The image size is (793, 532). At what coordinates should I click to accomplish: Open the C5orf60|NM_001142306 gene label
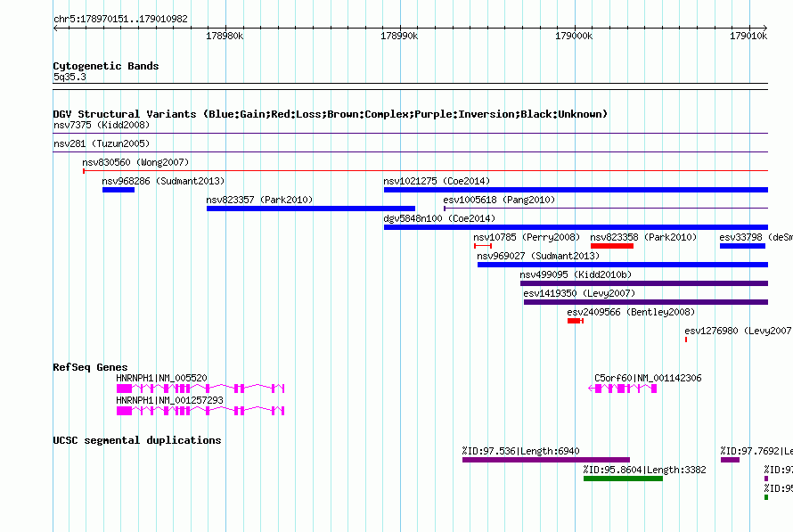[648, 378]
